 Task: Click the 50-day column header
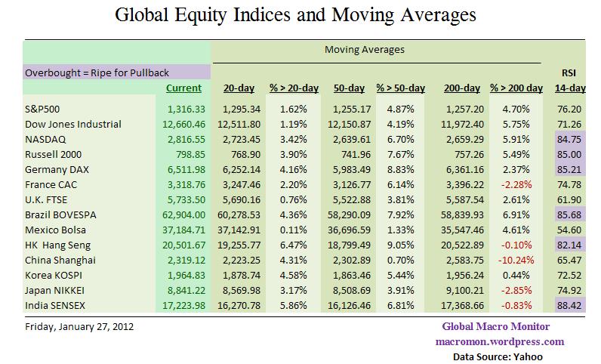[348, 89]
